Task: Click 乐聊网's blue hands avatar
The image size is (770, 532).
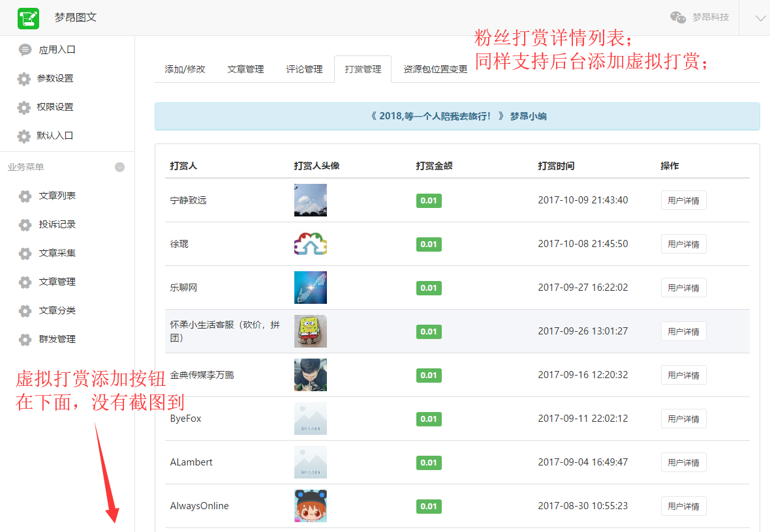Action: (x=311, y=288)
